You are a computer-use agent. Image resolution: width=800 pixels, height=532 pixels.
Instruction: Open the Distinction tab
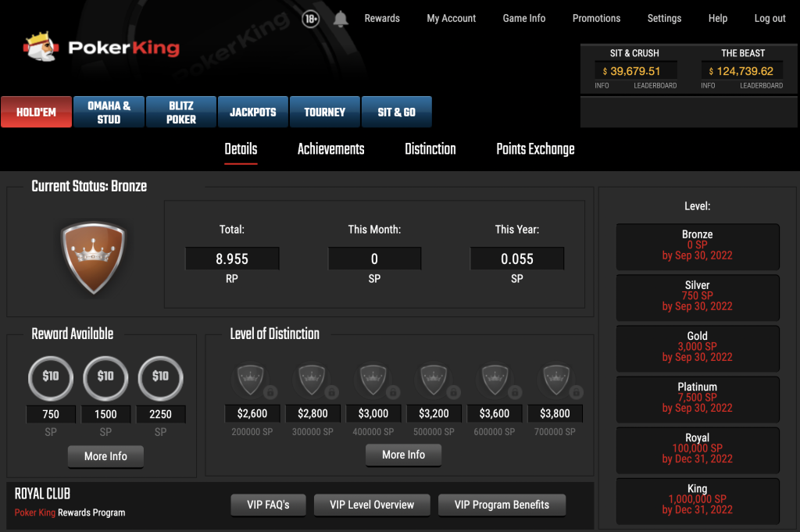[430, 149]
